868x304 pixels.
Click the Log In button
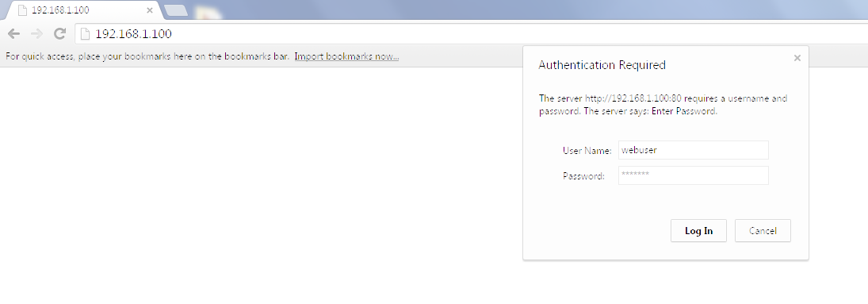click(698, 231)
